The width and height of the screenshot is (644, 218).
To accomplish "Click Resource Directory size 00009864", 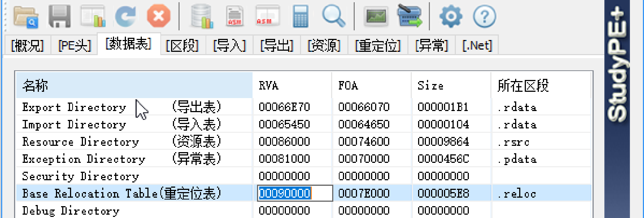I will (x=443, y=141).
